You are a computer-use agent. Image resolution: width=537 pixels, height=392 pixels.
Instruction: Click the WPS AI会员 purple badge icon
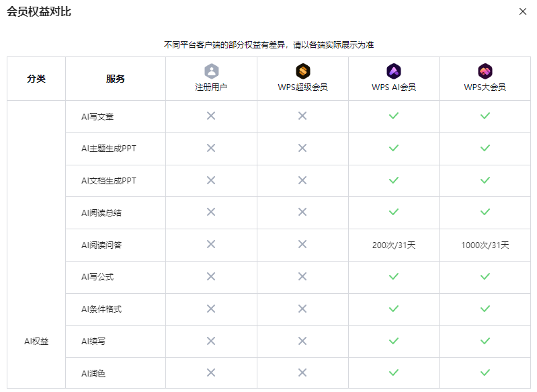pyautogui.click(x=394, y=71)
